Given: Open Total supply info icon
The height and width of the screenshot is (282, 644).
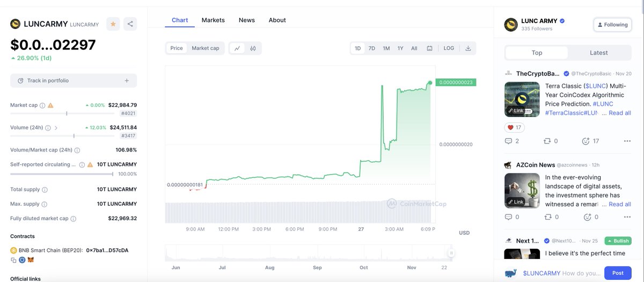Looking at the screenshot, I should tap(45, 190).
